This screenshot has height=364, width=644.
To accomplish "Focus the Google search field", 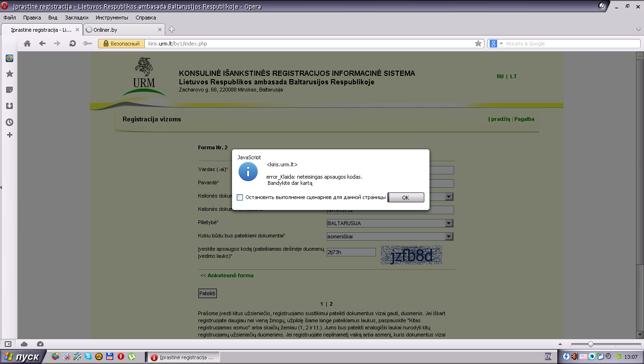I will pos(572,44).
